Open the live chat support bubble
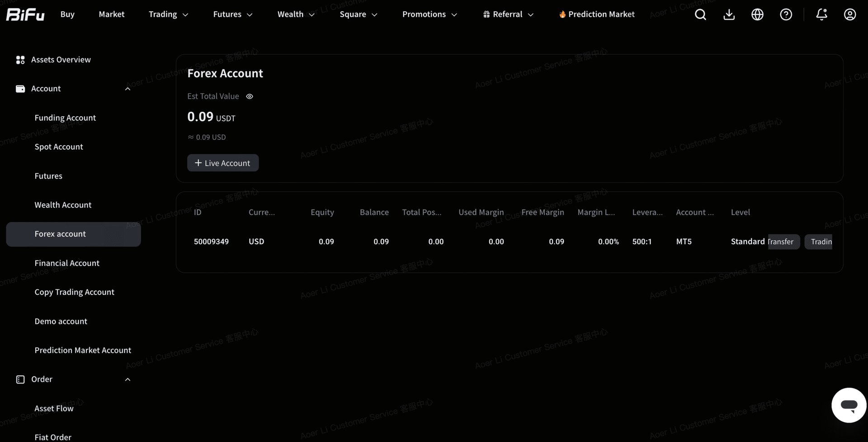Image resolution: width=868 pixels, height=442 pixels. pyautogui.click(x=849, y=405)
